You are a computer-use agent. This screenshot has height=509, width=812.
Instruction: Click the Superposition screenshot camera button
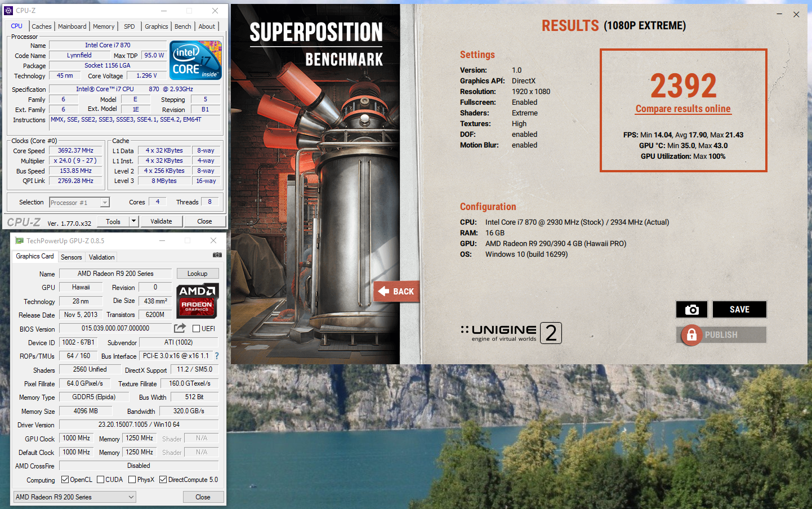(691, 309)
